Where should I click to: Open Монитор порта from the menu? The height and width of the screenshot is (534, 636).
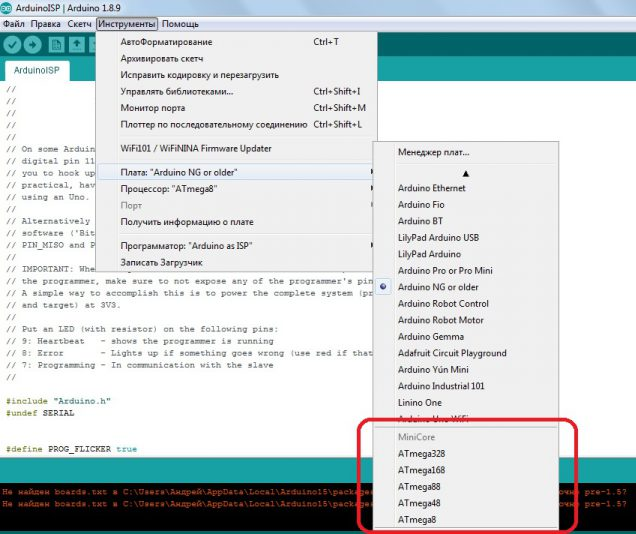click(235, 108)
